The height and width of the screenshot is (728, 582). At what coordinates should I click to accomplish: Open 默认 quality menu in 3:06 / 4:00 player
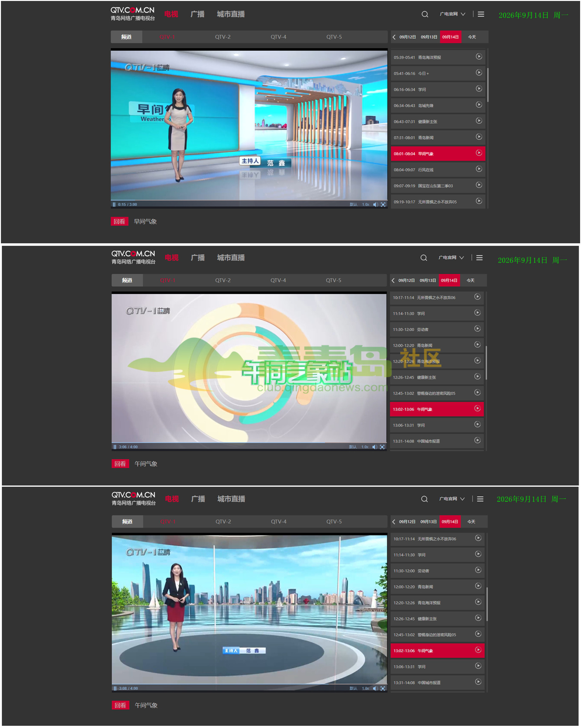click(x=353, y=447)
